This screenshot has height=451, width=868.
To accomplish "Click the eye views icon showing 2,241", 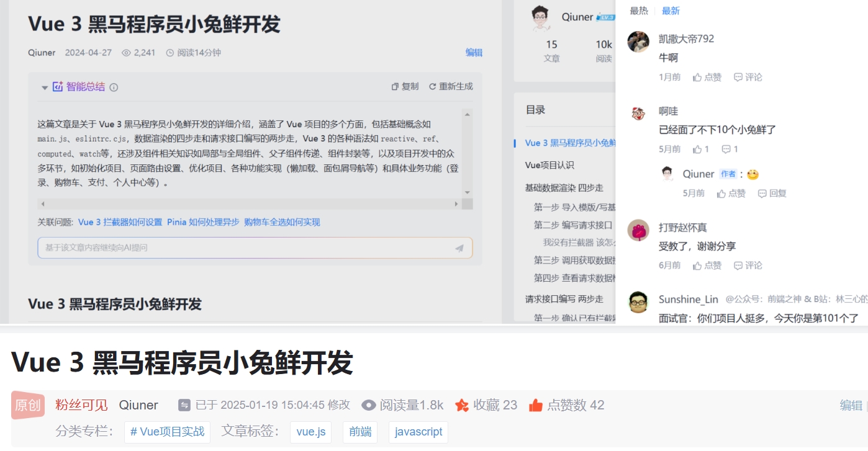I will pyautogui.click(x=126, y=53).
